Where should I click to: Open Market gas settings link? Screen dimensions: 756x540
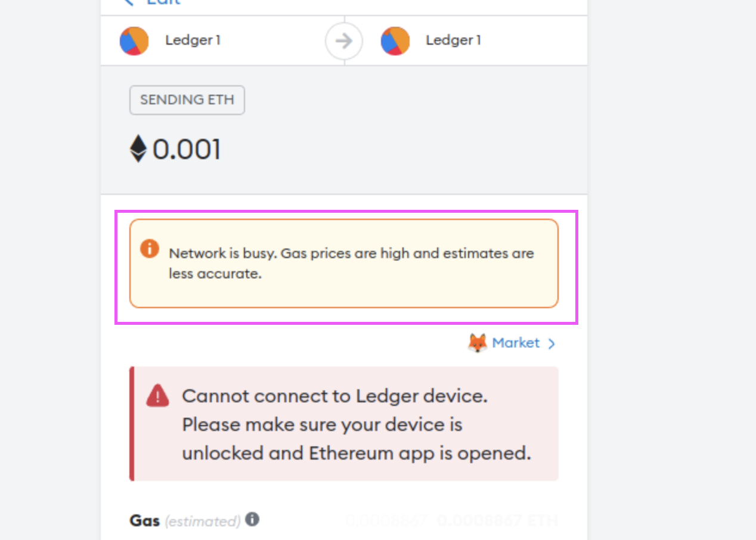[x=516, y=343]
